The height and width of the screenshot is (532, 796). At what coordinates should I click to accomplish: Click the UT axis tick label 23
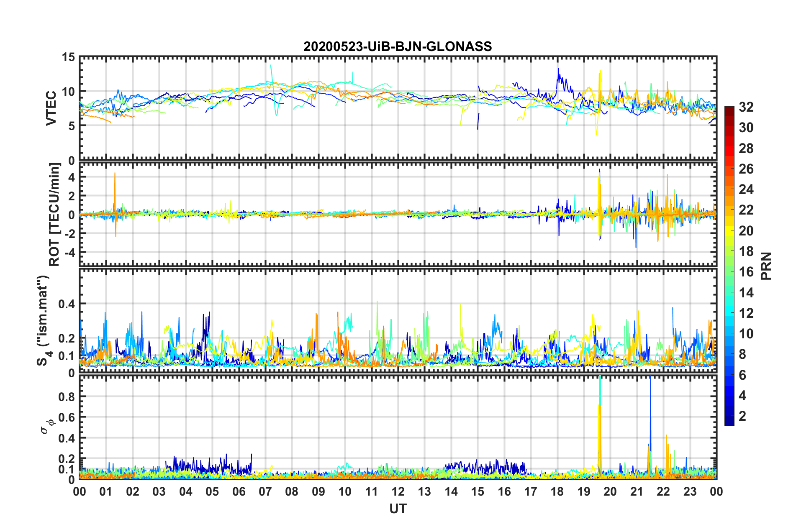pyautogui.click(x=690, y=491)
